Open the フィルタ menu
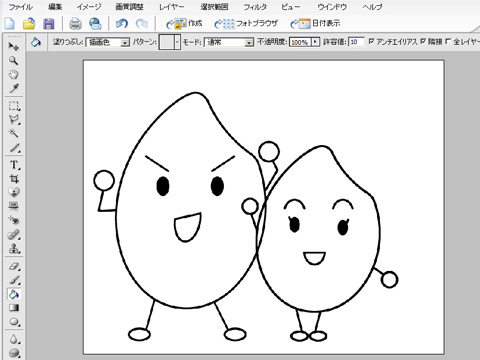The width and height of the screenshot is (480, 360). tap(255, 7)
